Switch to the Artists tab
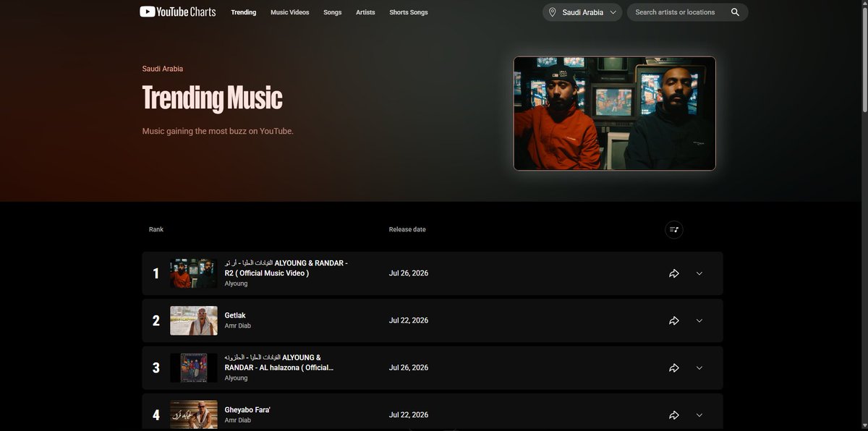 pos(365,12)
